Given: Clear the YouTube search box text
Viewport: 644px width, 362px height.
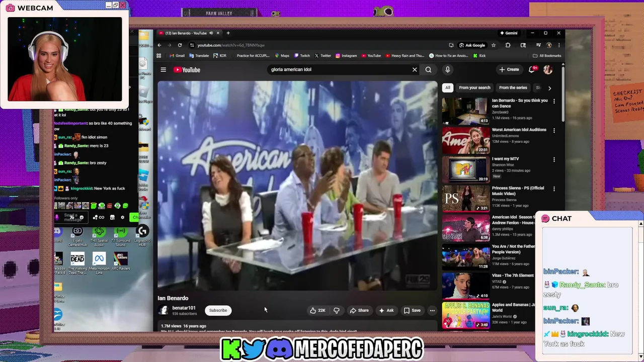Looking at the screenshot, I should [415, 70].
